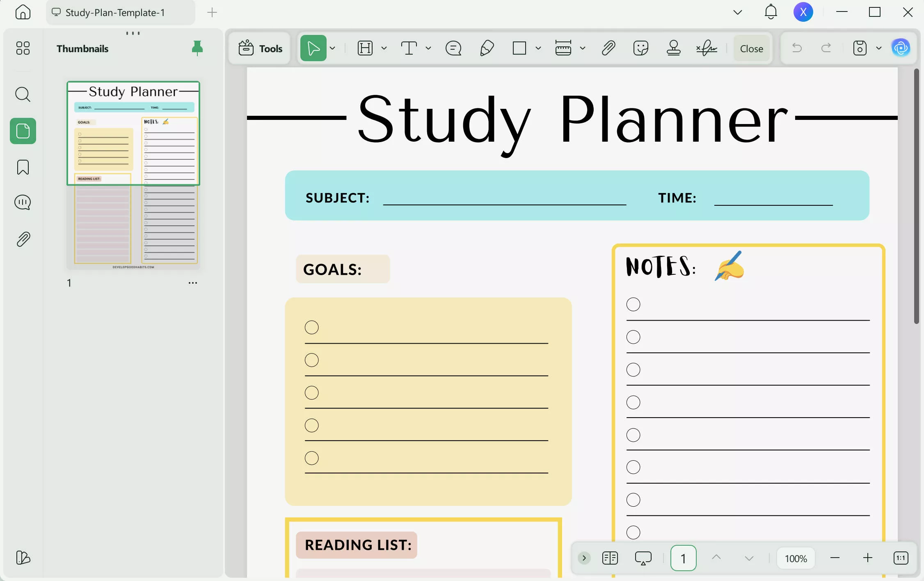Select the Highlight text tool
The width and height of the screenshot is (924, 581).
pos(365,48)
